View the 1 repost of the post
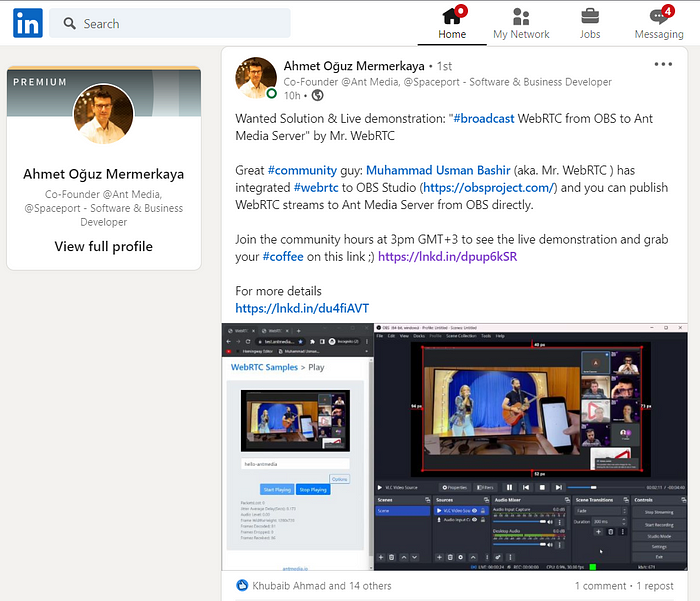The height and width of the screenshot is (601, 700). click(654, 586)
